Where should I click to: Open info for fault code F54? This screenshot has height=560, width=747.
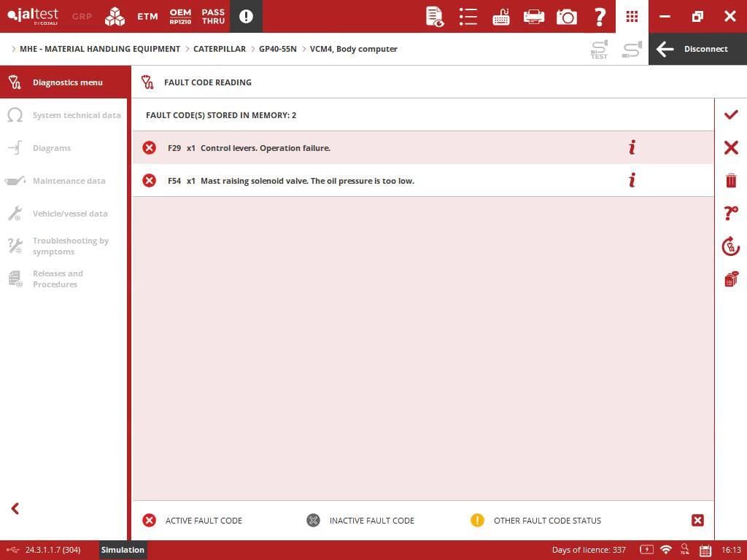pyautogui.click(x=632, y=180)
